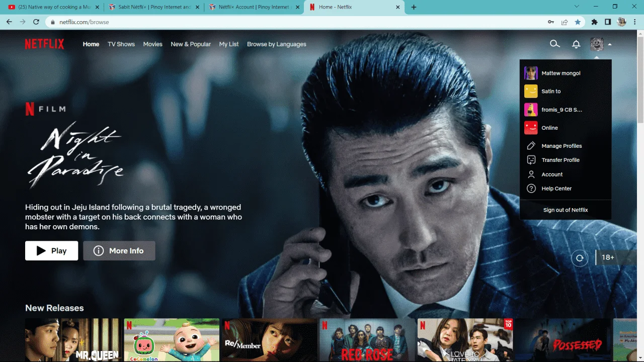644x362 pixels.
Task: Open Possessed thumbnail
Action: (x=562, y=340)
